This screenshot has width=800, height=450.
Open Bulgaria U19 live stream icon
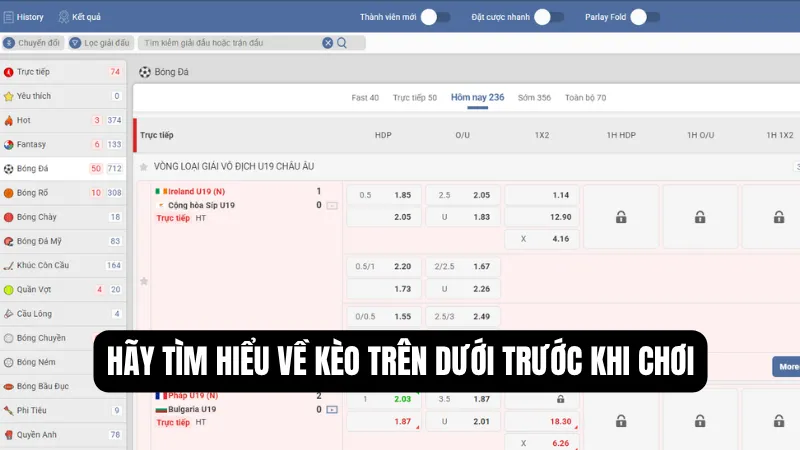coord(332,409)
